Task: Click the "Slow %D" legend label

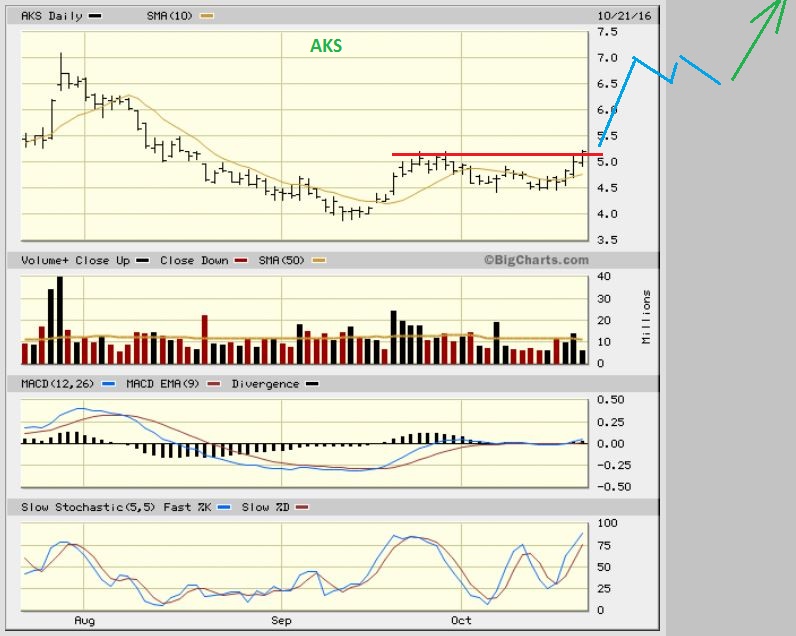Action: pos(265,507)
